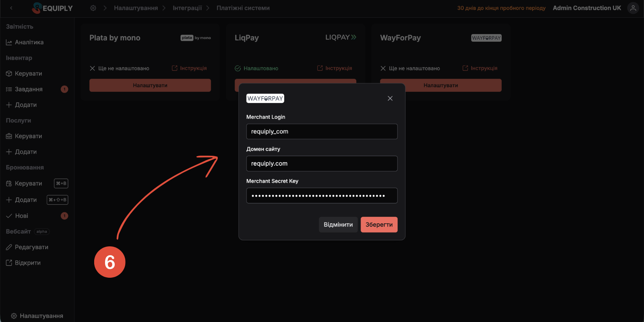Viewport: 644px width, 322px height.
Task: Click the trial period notice
Action: click(x=501, y=8)
